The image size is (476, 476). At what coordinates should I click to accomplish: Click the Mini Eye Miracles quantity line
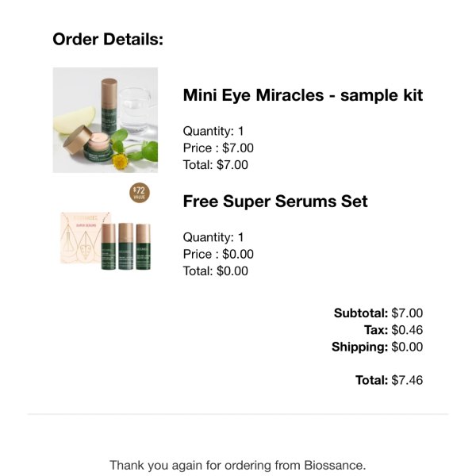pyautogui.click(x=213, y=131)
